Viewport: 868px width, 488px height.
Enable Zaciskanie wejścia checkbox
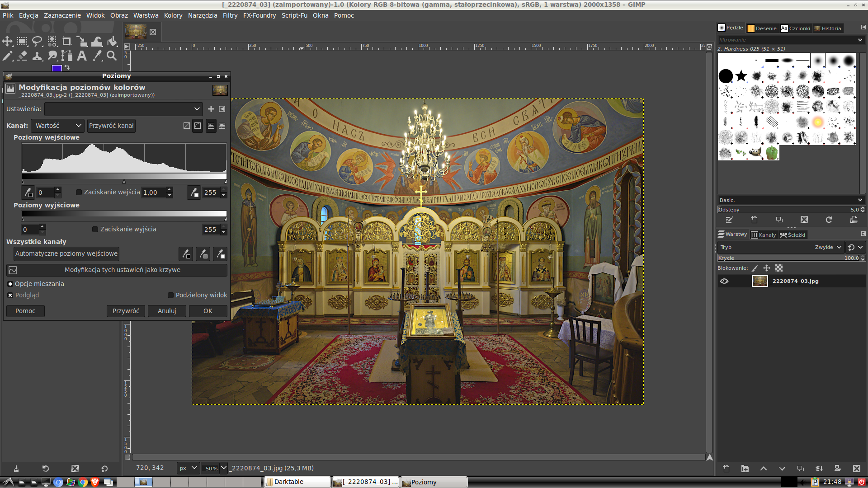(79, 192)
